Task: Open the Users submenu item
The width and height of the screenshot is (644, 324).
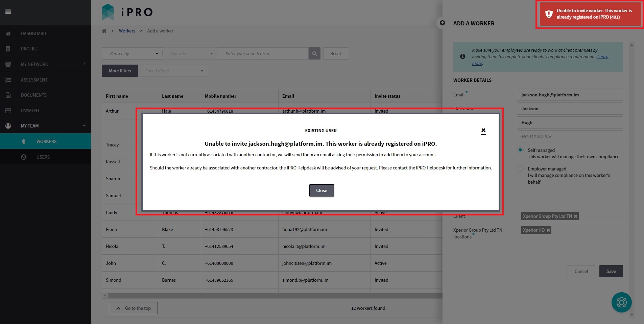Action: tap(45, 157)
